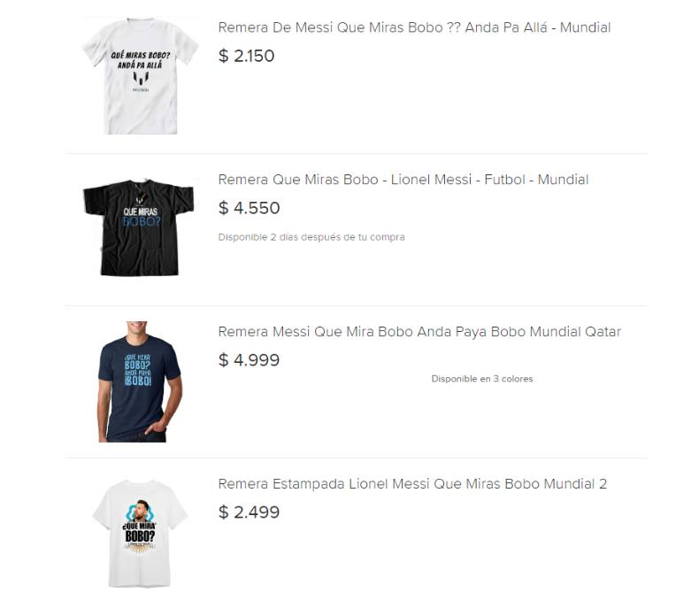Open 'Remera Que Miras Bobo - Lionel Messi' title
The width and height of the screenshot is (699, 616).
[403, 180]
